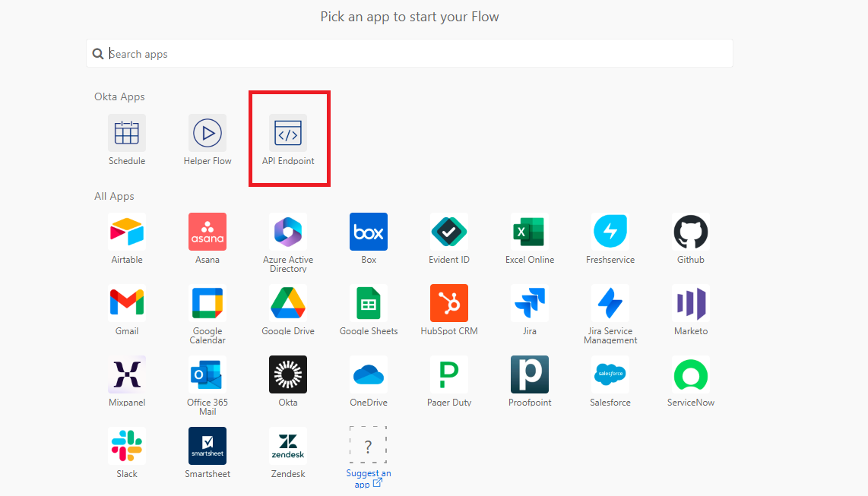Choose the Helper Flow icon
This screenshot has width=868, height=496.
pyautogui.click(x=207, y=133)
